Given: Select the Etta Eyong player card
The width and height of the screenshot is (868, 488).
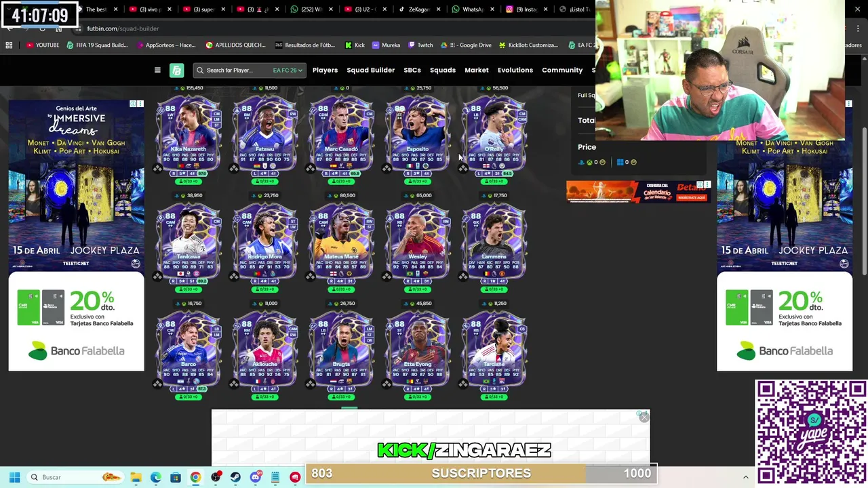Looking at the screenshot, I should (418, 350).
